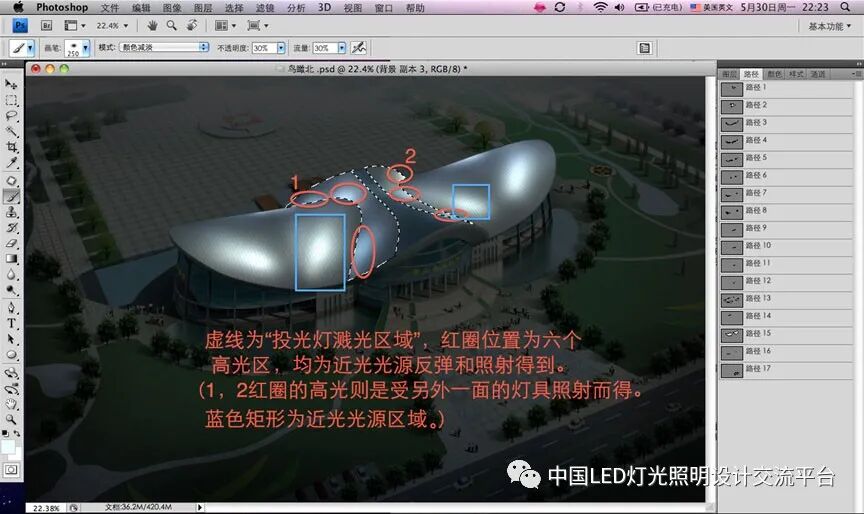Select the 3D Rotate tool
Viewport: 864px width, 514px height.
click(11, 373)
